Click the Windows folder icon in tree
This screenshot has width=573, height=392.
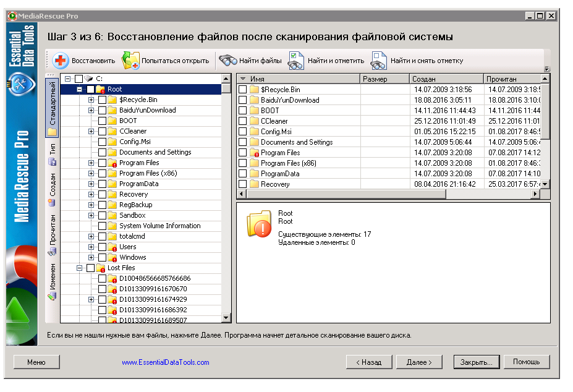tap(112, 258)
